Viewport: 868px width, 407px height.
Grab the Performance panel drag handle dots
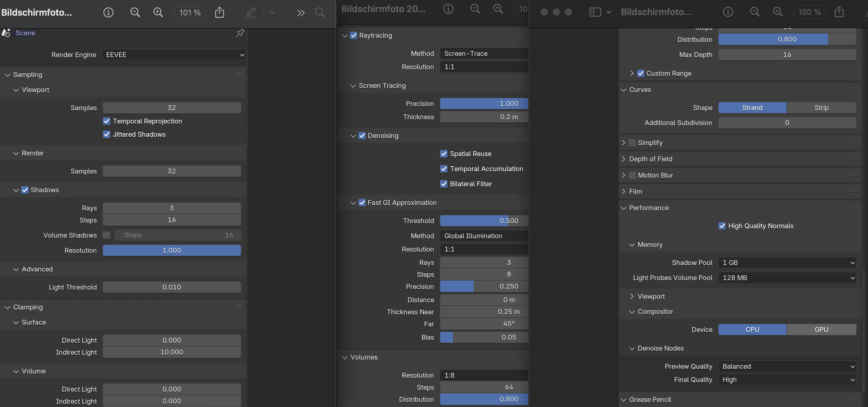pos(854,207)
